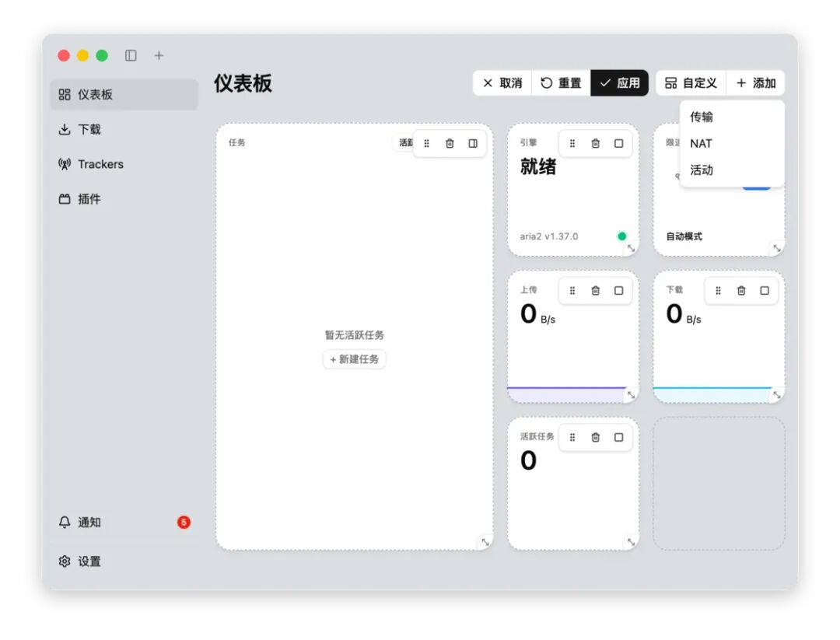Viewport: 840px width, 640px height.
Task: Delete the 上传 speed card via trash icon
Action: coord(596,291)
